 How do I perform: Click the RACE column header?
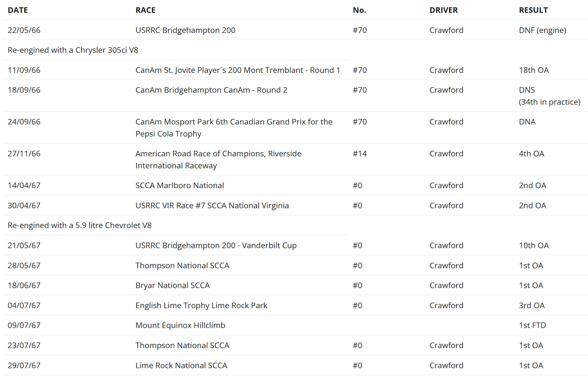(145, 10)
